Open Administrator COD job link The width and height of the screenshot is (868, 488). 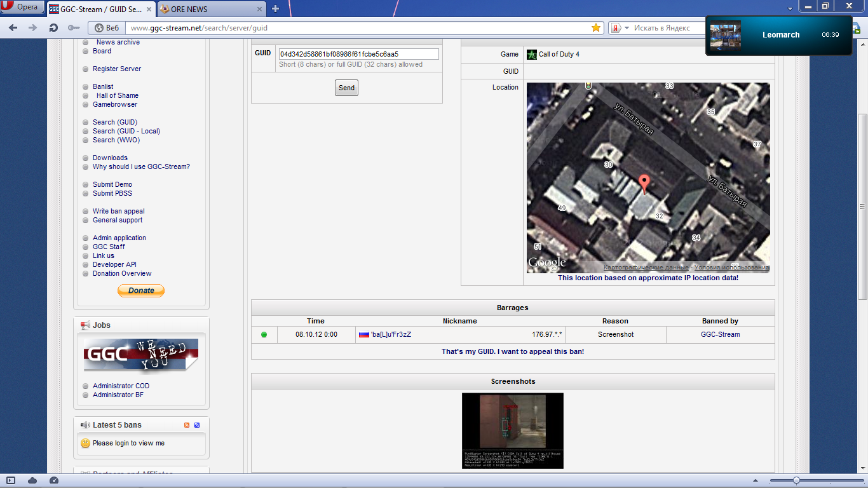tap(121, 386)
